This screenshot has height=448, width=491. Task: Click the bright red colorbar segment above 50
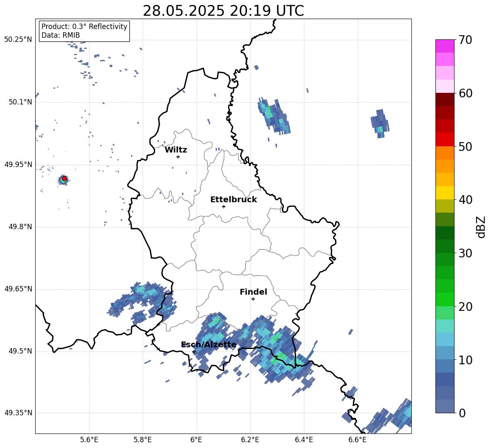445,139
